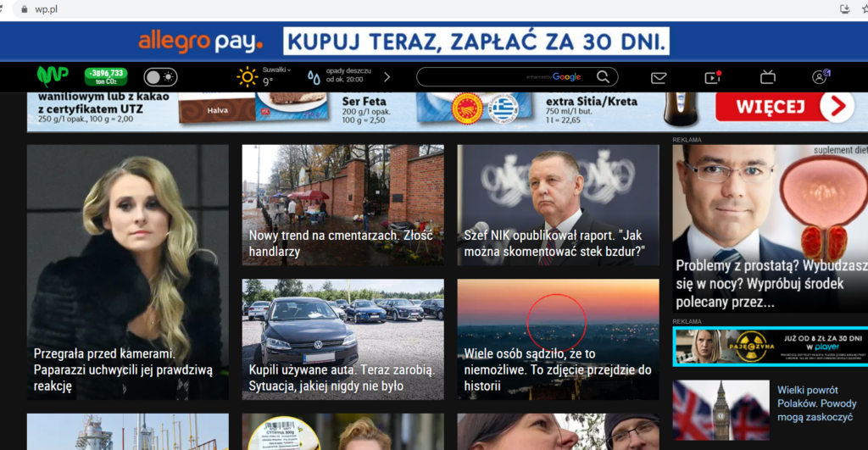This screenshot has height=450, width=868.
Task: Click the opady deszczu forecast text
Action: [348, 75]
